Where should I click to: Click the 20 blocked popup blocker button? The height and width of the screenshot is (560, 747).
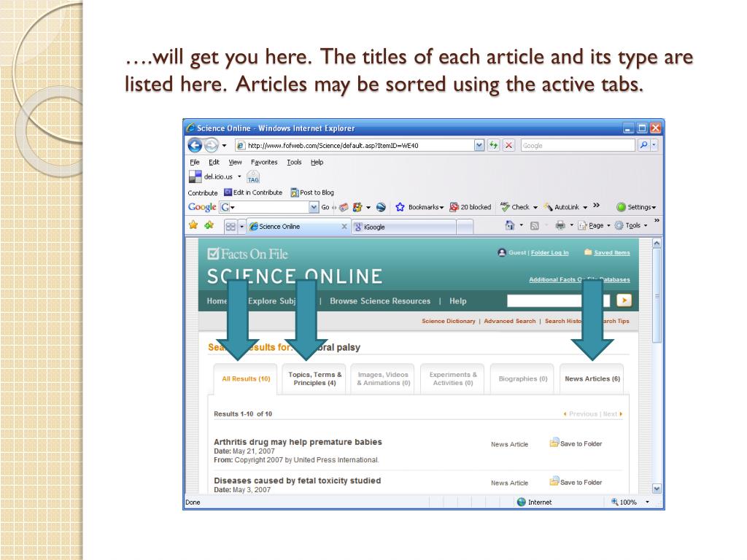click(471, 207)
